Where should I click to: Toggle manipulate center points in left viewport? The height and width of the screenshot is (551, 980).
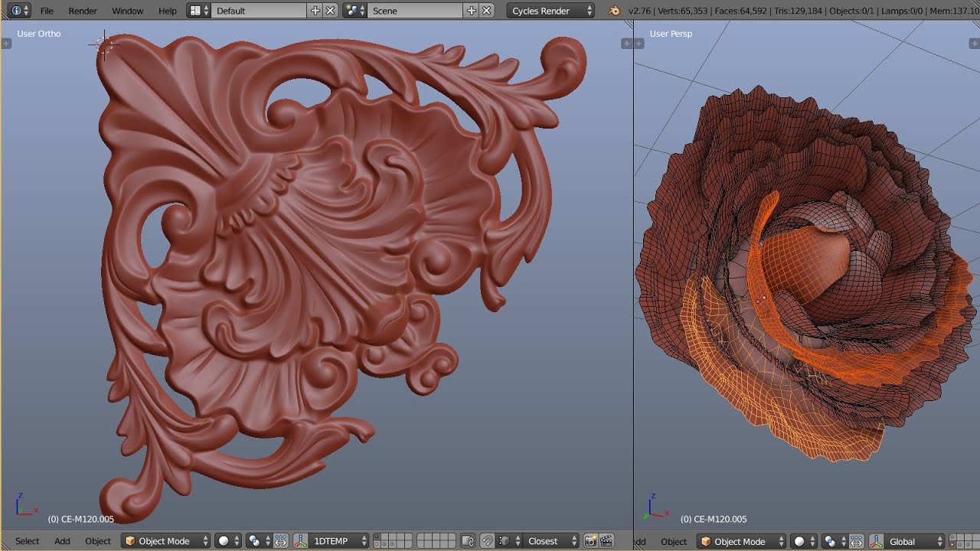[x=280, y=541]
